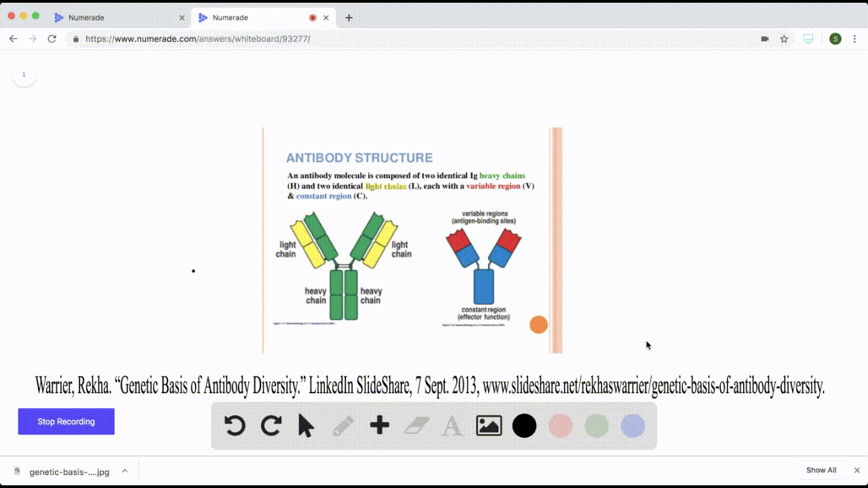Select the cursor/pointer tool
Screen dimensions: 868x488
307,426
